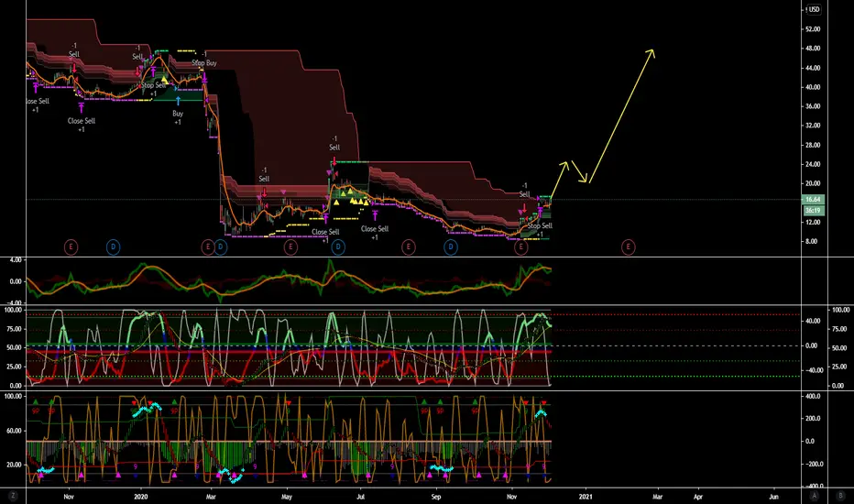
Task: Open the earnings marker near November 2019
Action: pyautogui.click(x=71, y=247)
